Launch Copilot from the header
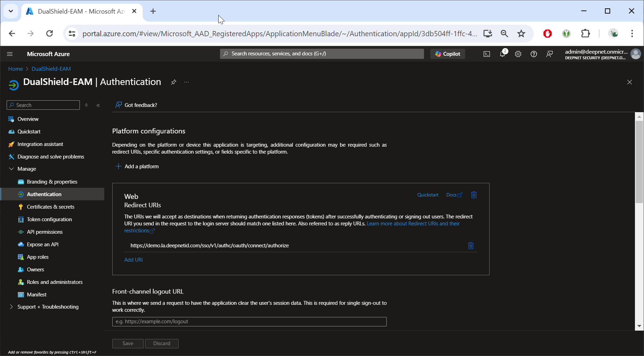This screenshot has height=356, width=644. 447,54
